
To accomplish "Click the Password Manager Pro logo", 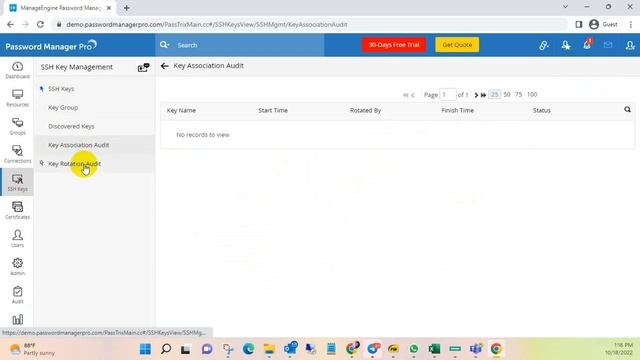I will [x=51, y=46].
